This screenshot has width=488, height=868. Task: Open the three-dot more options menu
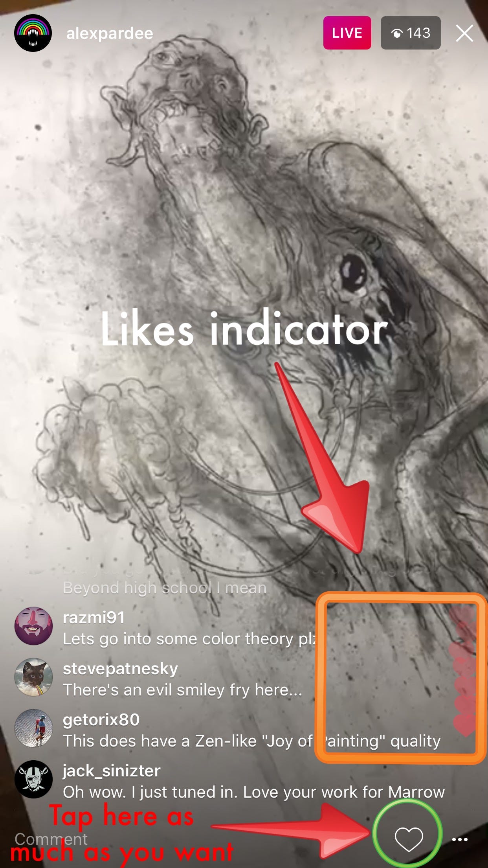pos(460,840)
